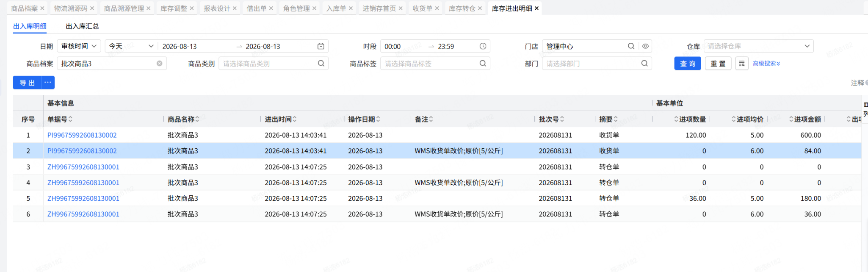Sort by 进项均价 column
The height and width of the screenshot is (272, 868).
click(734, 119)
